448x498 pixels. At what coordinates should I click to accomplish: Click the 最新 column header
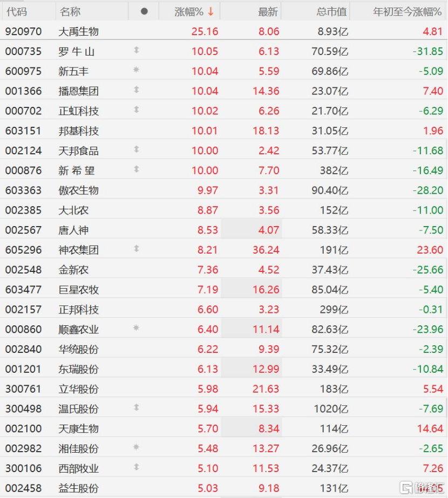tap(268, 12)
